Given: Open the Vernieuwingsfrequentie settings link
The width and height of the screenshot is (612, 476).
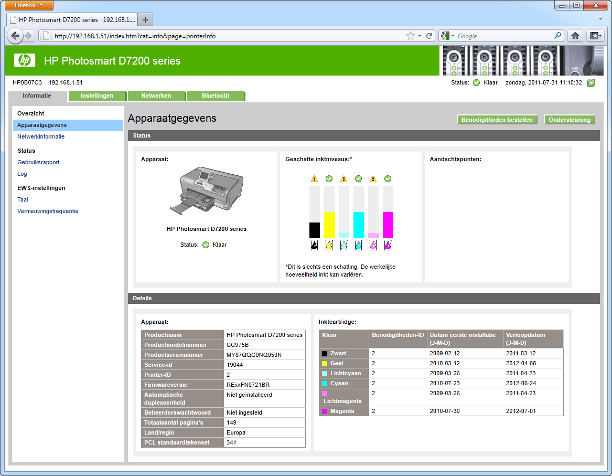Looking at the screenshot, I should [48, 211].
